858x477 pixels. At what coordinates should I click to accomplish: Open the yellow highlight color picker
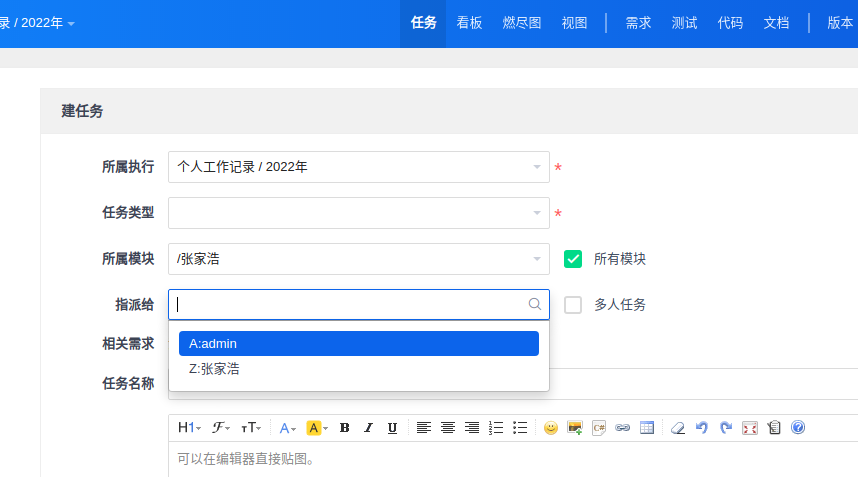[317, 428]
